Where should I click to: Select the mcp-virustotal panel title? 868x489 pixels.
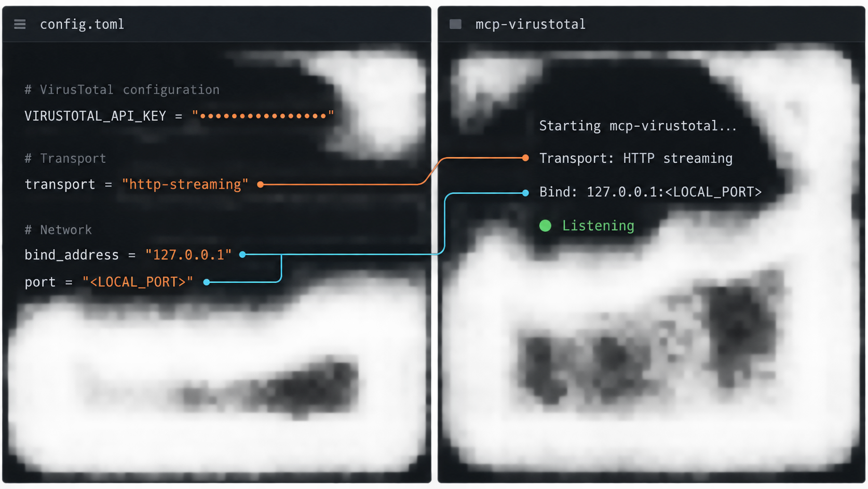click(531, 24)
